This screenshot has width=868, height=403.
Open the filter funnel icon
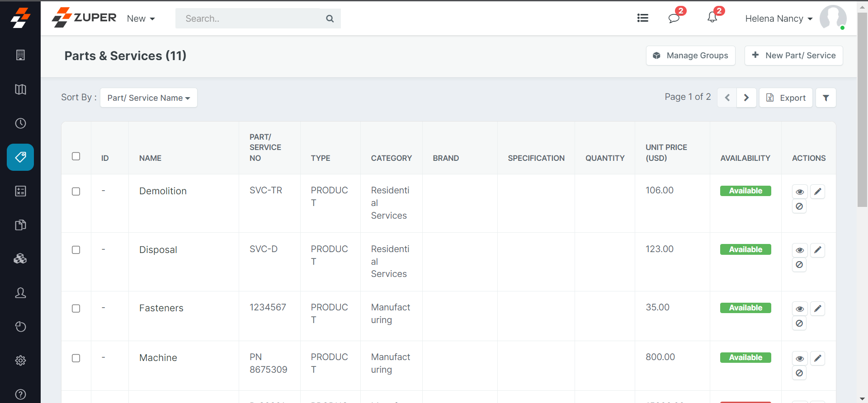pos(826,98)
